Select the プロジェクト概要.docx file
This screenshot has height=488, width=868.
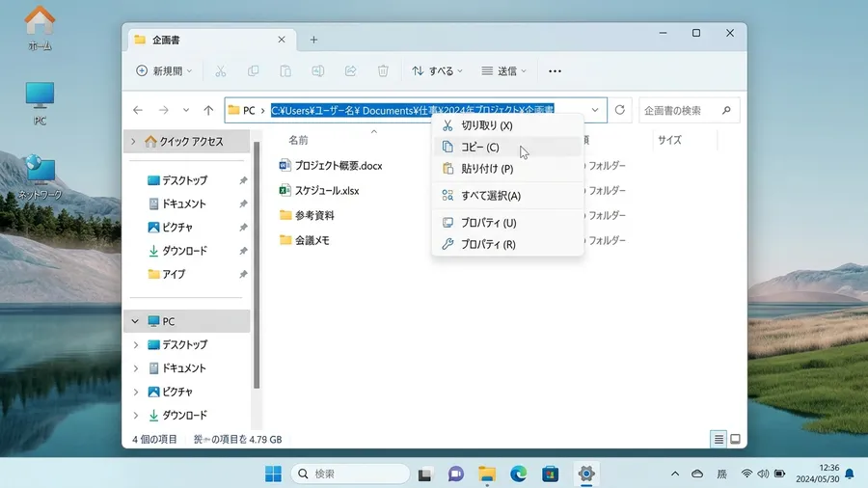coord(331,166)
